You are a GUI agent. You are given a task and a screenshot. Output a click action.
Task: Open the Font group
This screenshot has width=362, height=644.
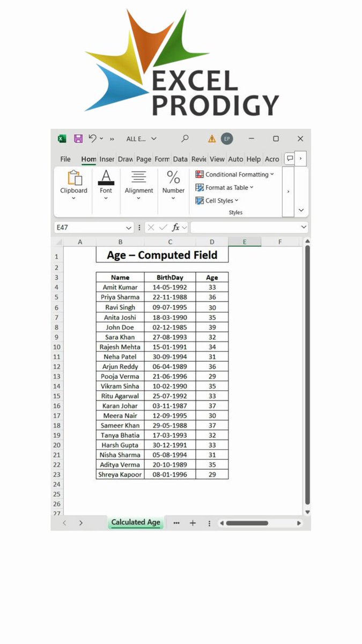click(106, 185)
